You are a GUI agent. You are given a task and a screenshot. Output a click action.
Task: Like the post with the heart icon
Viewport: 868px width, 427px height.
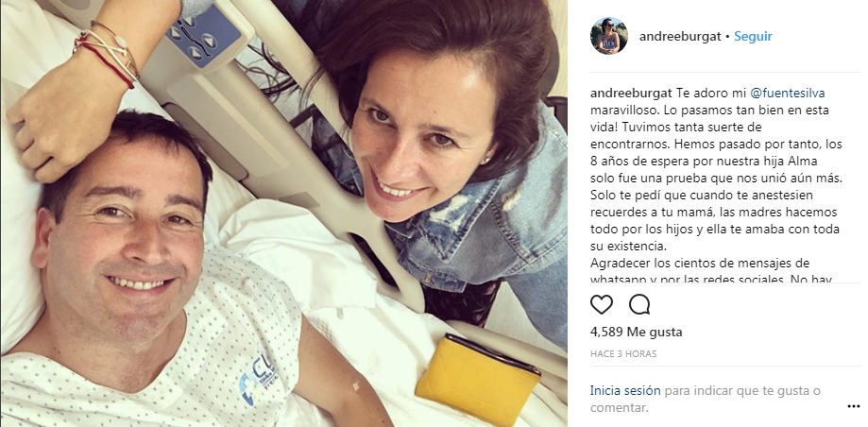click(x=602, y=304)
